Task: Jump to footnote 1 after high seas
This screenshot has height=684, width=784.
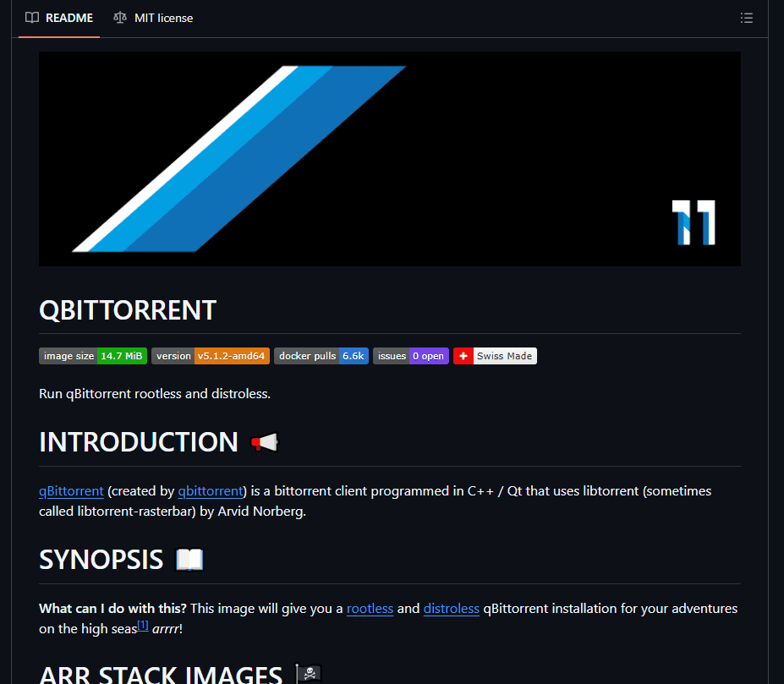Action: click(143, 626)
